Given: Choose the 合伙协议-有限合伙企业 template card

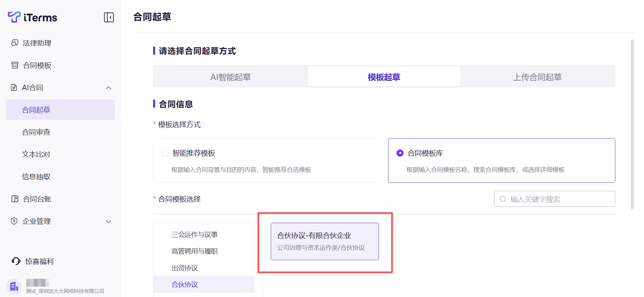Looking at the screenshot, I should click(x=324, y=241).
